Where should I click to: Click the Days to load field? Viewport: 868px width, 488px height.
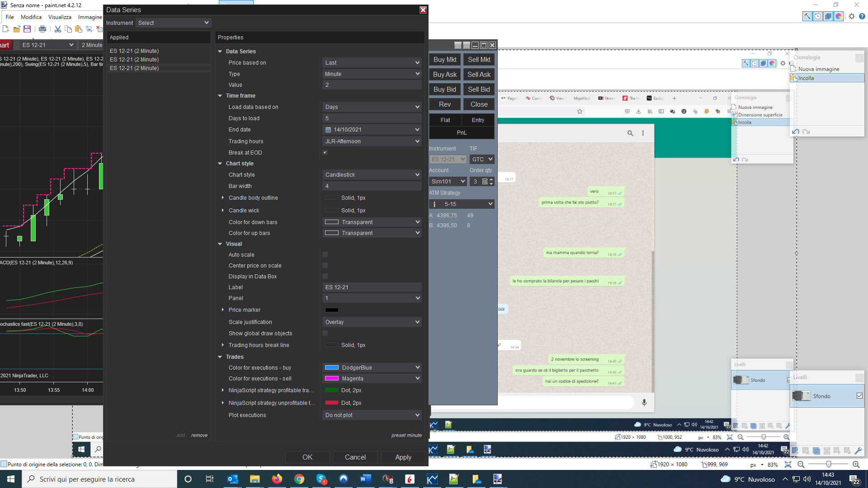[x=372, y=118]
